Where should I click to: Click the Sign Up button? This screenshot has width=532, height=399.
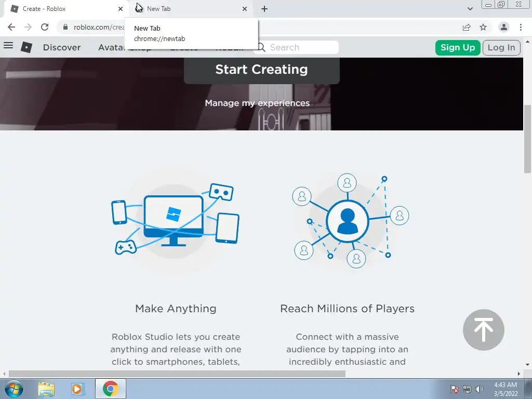pyautogui.click(x=458, y=47)
